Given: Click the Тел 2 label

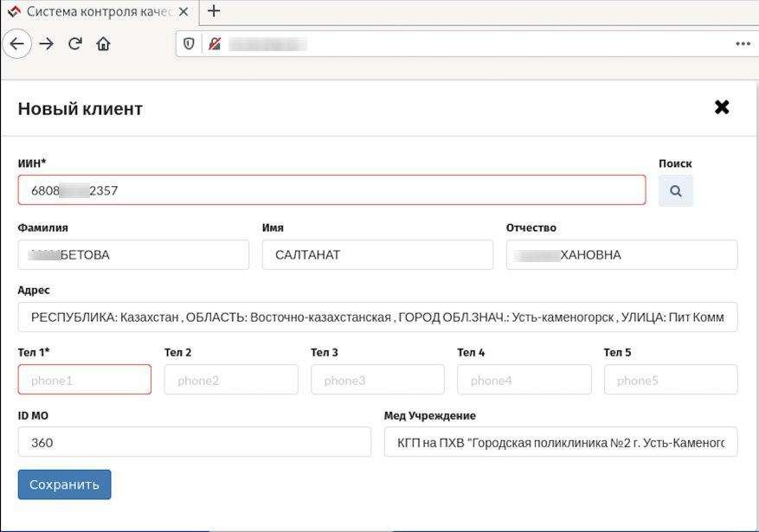Looking at the screenshot, I should 177,352.
